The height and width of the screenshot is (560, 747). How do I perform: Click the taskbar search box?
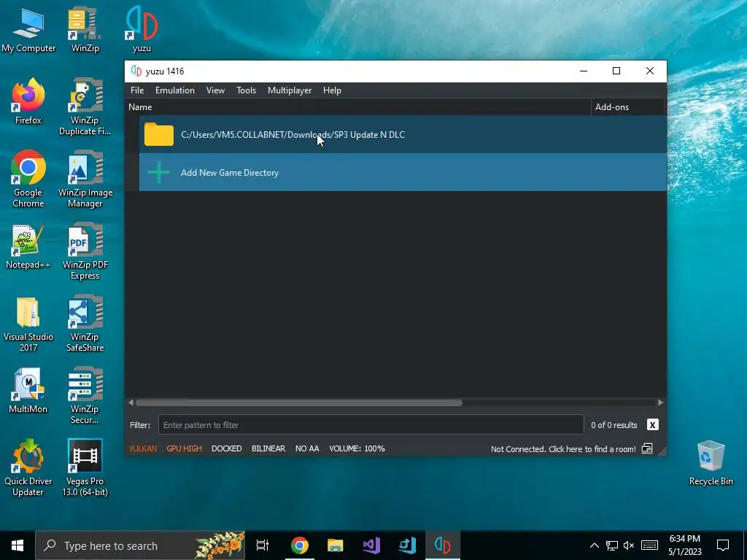pyautogui.click(x=141, y=545)
